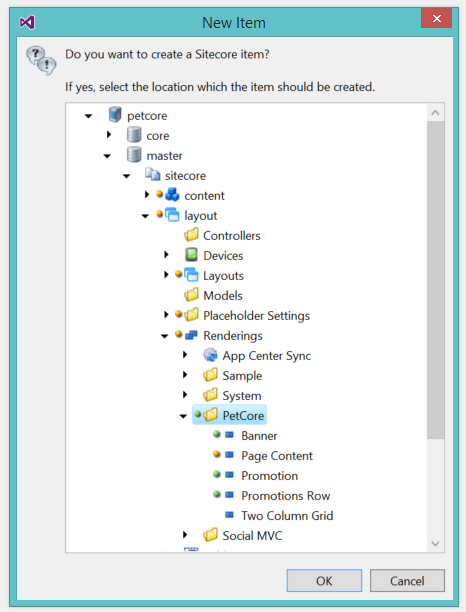
Task: Confirm with the OK button
Action: click(324, 580)
